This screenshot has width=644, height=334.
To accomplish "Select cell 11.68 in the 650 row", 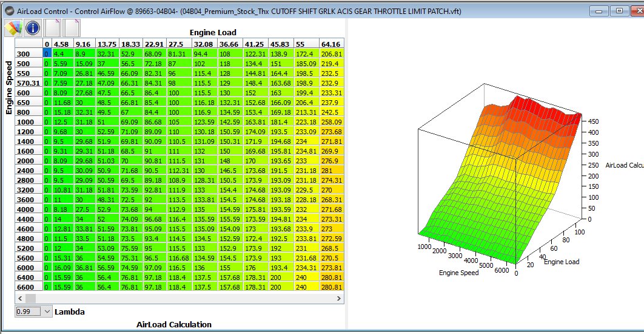I will tap(63, 102).
